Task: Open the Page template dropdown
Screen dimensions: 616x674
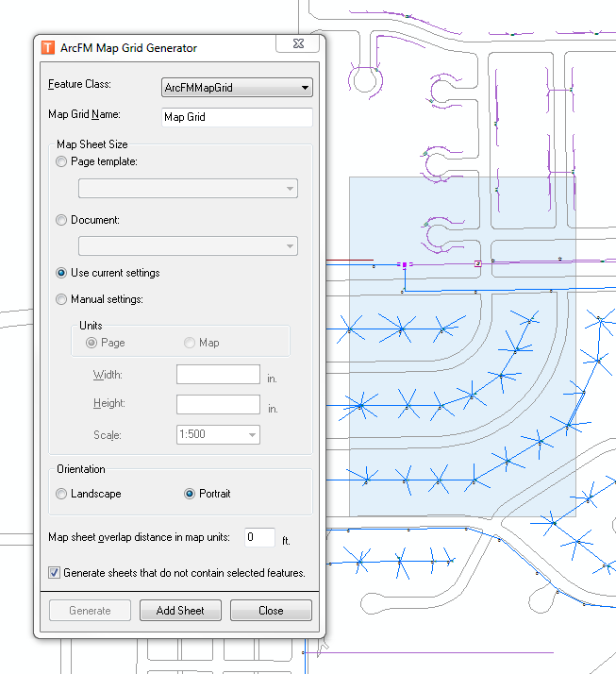Action: [188, 188]
